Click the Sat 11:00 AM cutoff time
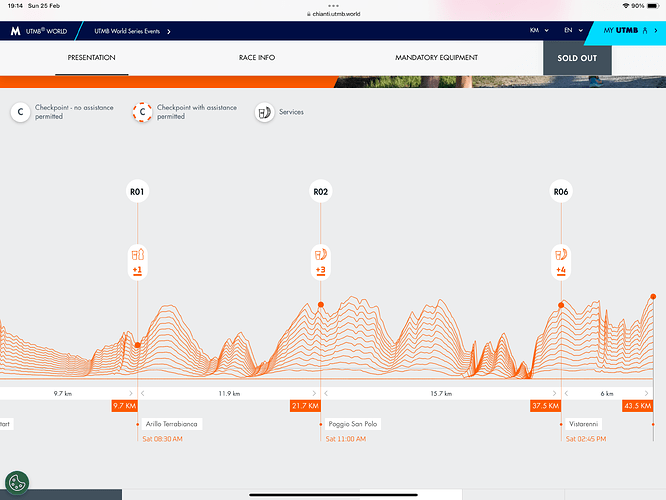This screenshot has width=666, height=500. pos(346,439)
